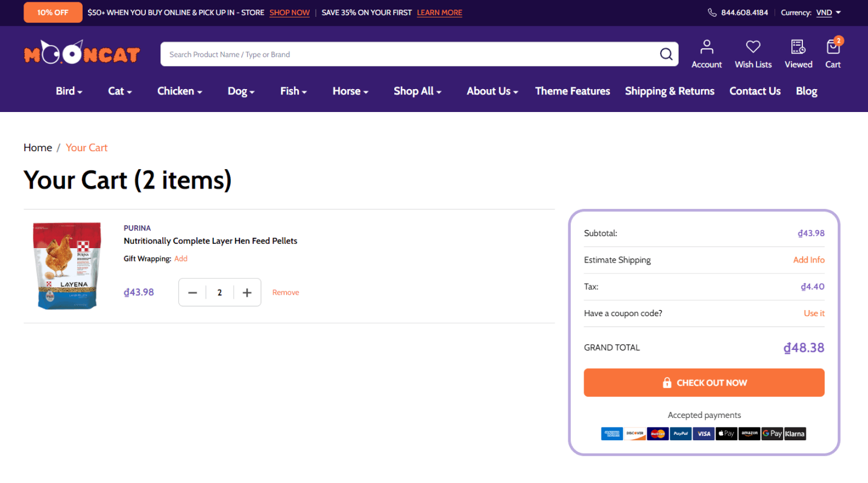Viewport: 868px width, 483px height.
Task: Click the Klarna payment icon
Action: click(x=795, y=433)
